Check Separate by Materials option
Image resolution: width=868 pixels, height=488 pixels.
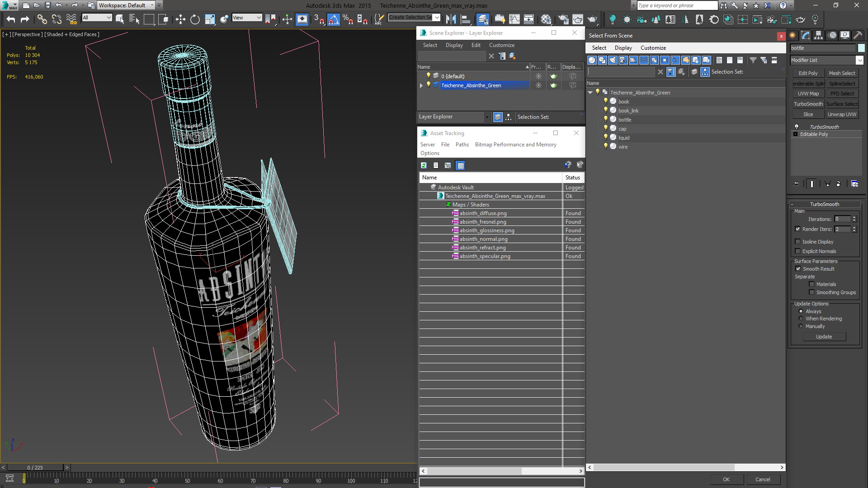(811, 284)
